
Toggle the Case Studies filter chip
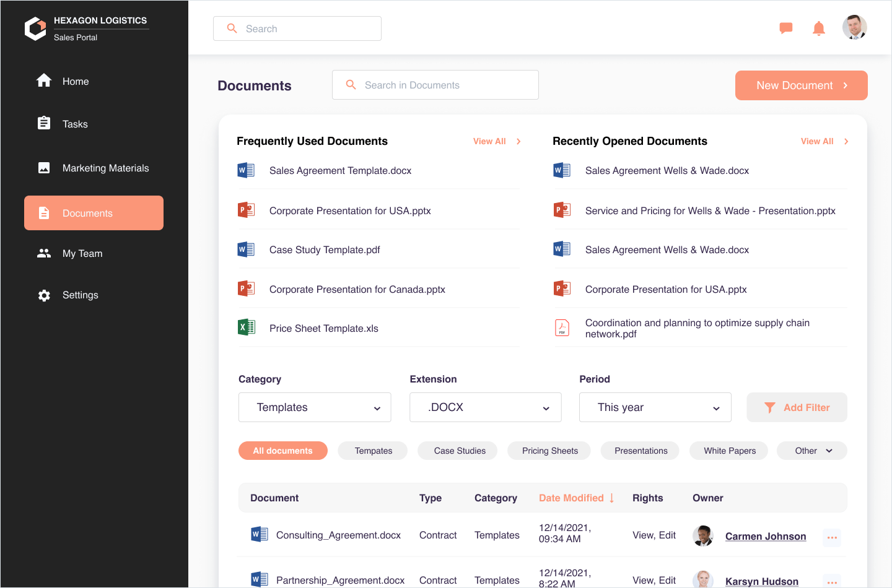pyautogui.click(x=460, y=451)
